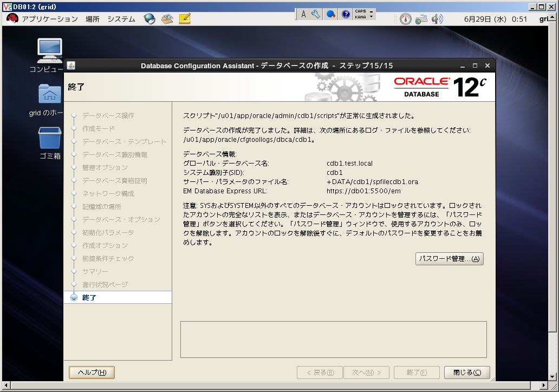Select the データベース・テンプレート step
This screenshot has height=392, width=559.
124,141
